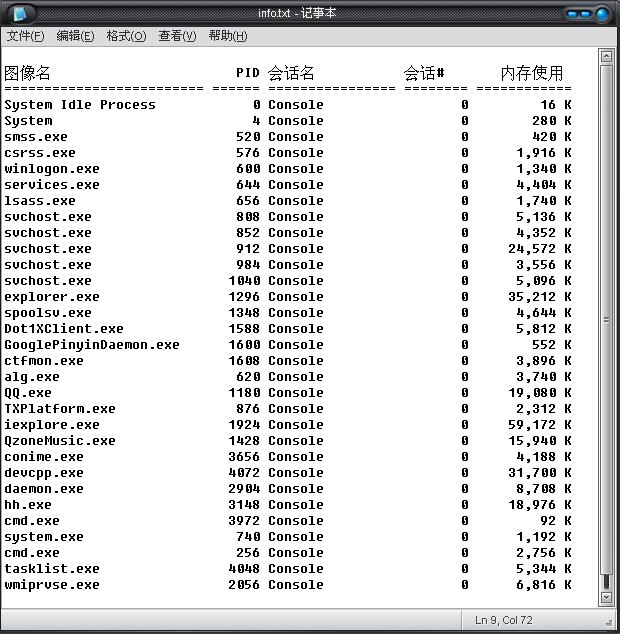Click the daemon.exe process name
Viewport: 620px width, 634px height.
tap(44, 489)
